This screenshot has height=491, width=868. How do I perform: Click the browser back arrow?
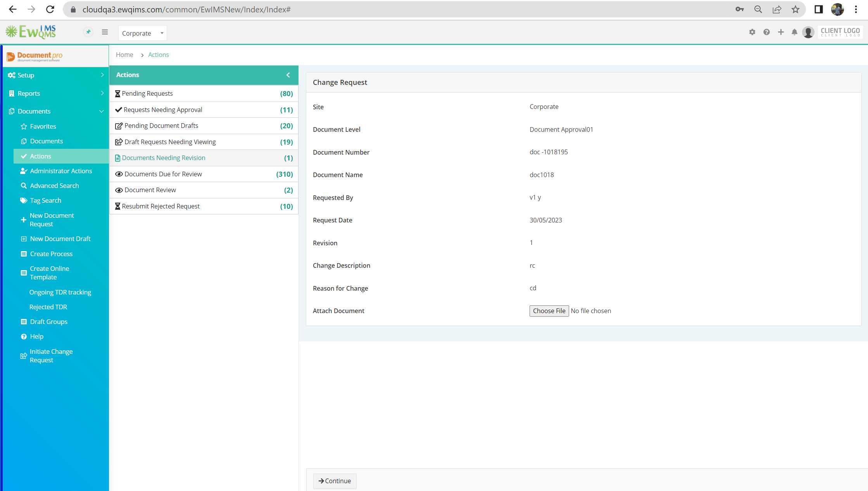pos(13,9)
